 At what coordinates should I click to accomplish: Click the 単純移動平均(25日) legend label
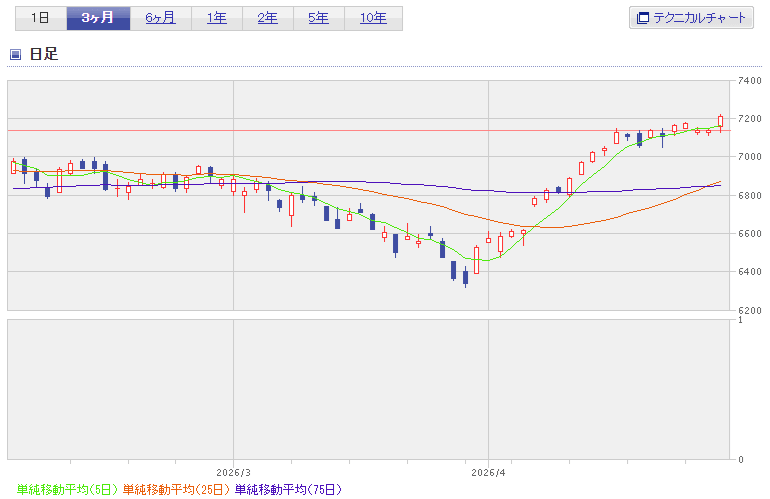176,489
